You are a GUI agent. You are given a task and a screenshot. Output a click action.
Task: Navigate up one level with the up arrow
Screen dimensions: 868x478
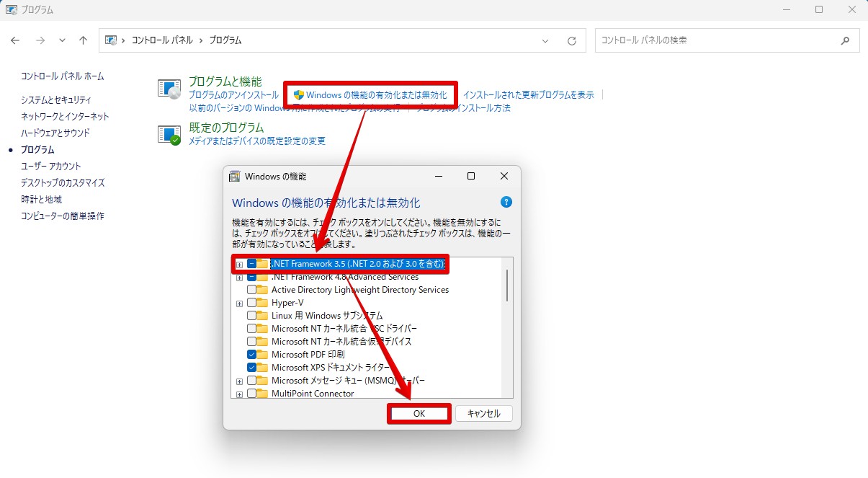[83, 40]
